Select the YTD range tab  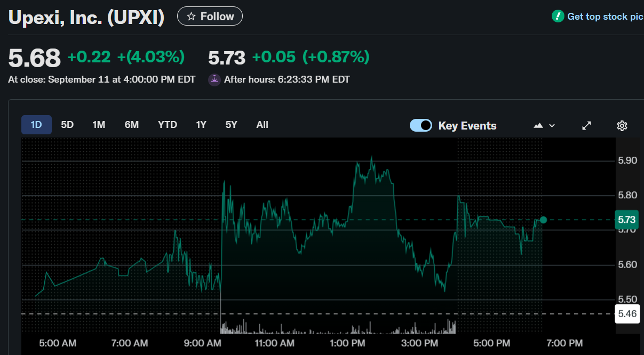point(168,125)
